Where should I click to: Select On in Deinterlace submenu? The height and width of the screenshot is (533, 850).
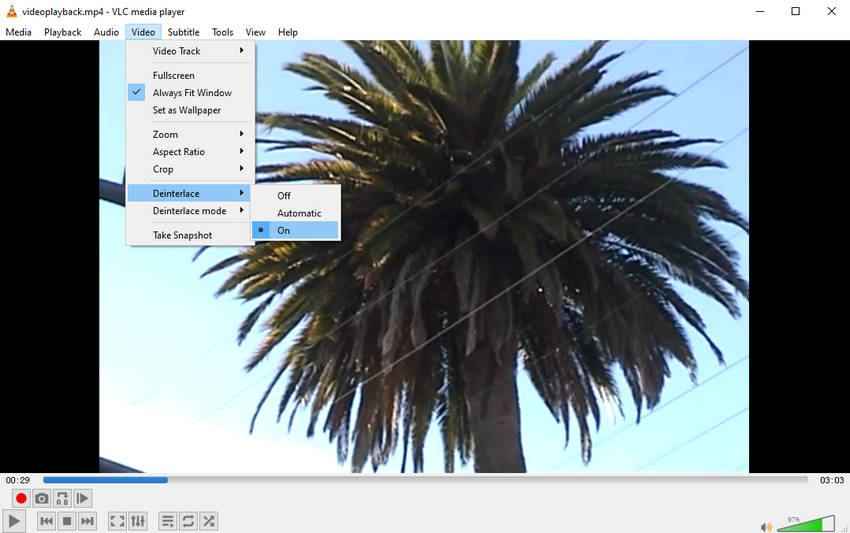296,230
